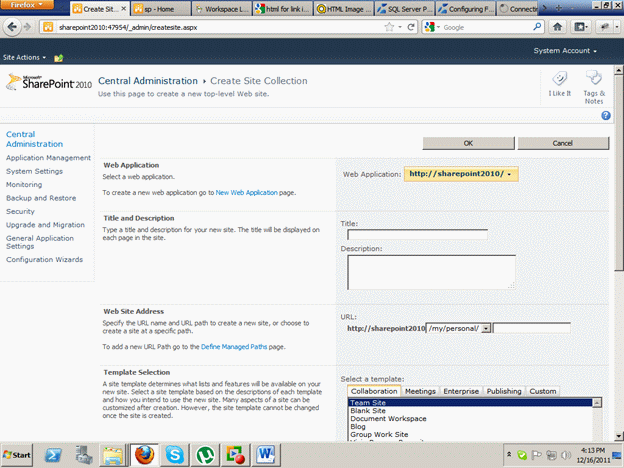Show hidden tray icons arrow
The height and width of the screenshot is (468, 624).
[x=509, y=455]
